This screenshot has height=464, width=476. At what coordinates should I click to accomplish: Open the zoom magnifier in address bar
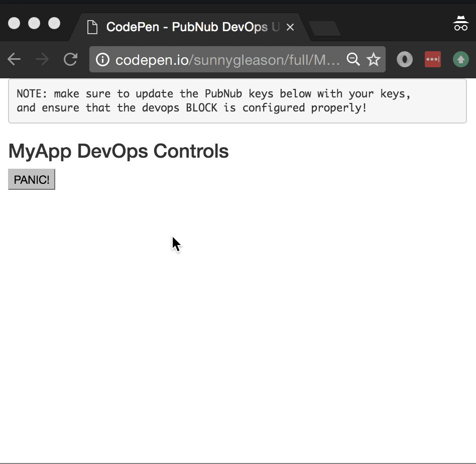point(353,60)
